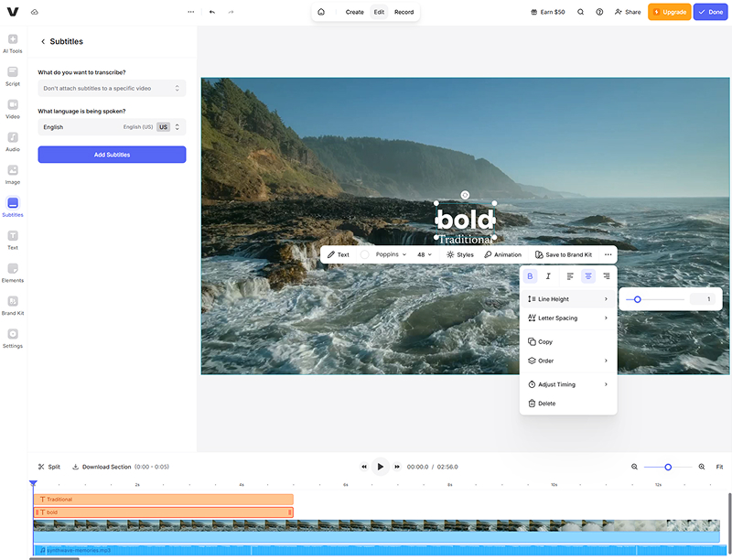732x560 pixels.
Task: Open Letter Spacing submenu
Action: pyautogui.click(x=567, y=318)
